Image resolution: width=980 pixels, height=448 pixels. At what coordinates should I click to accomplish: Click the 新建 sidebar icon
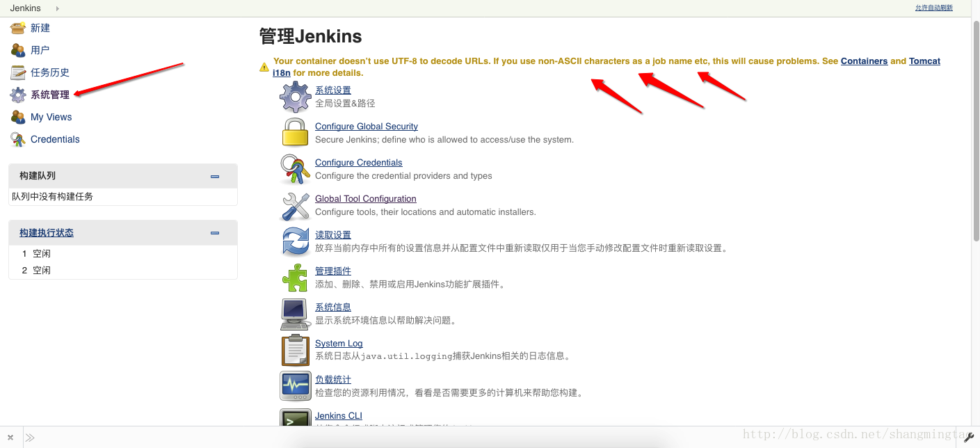coord(18,28)
